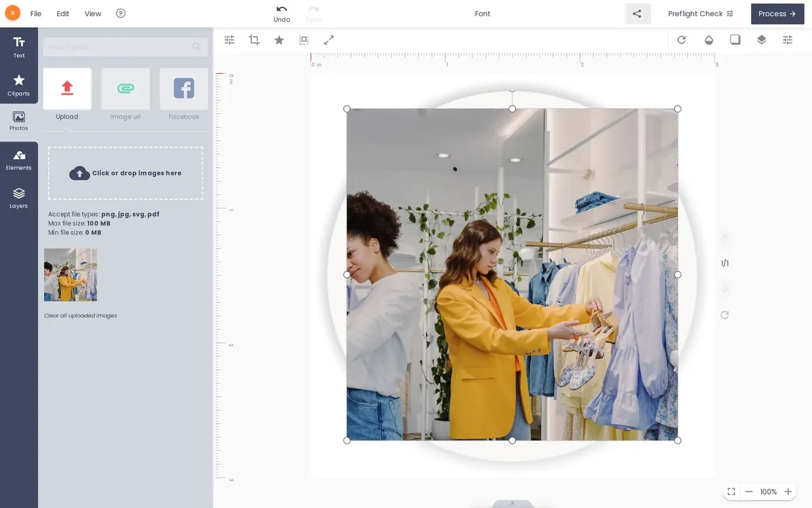Click the Process button
812x508 pixels.
pyautogui.click(x=777, y=14)
